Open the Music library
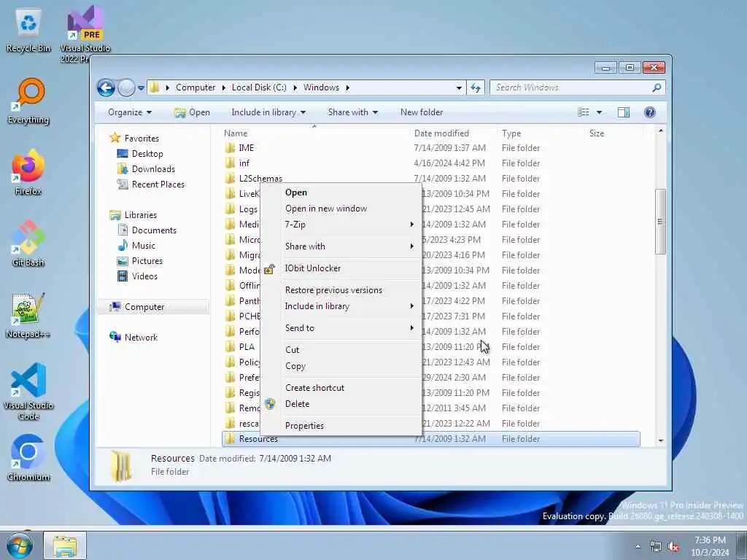The width and height of the screenshot is (747, 560). (136, 246)
